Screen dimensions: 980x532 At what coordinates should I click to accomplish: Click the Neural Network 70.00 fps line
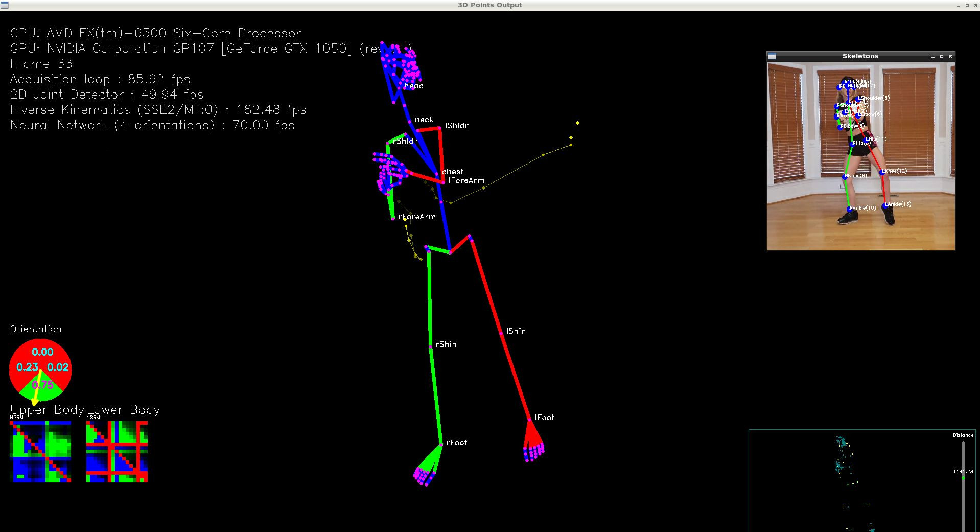coord(152,125)
